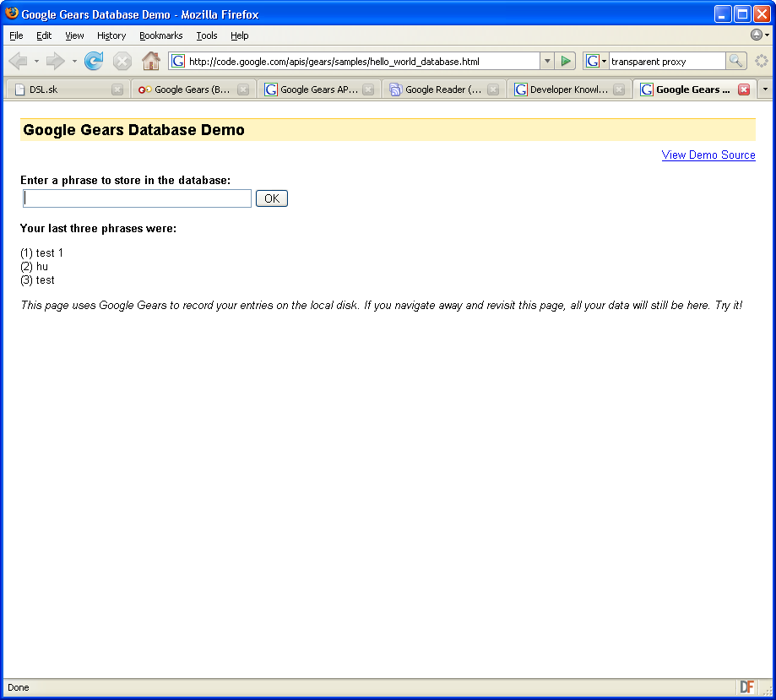
Task: Click the phrase '(1) test 1'
Action: pyautogui.click(x=41, y=253)
